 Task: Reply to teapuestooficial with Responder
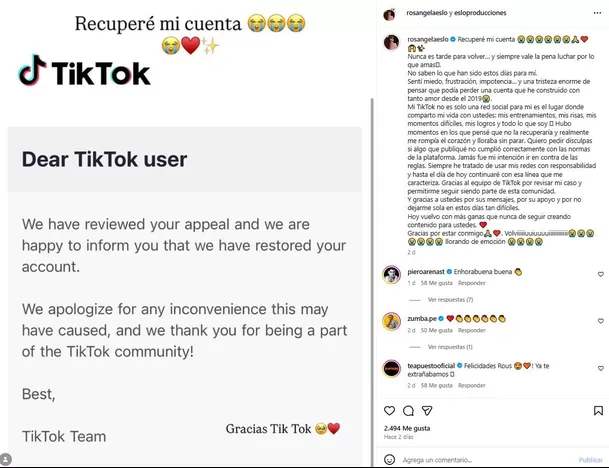pos(472,386)
